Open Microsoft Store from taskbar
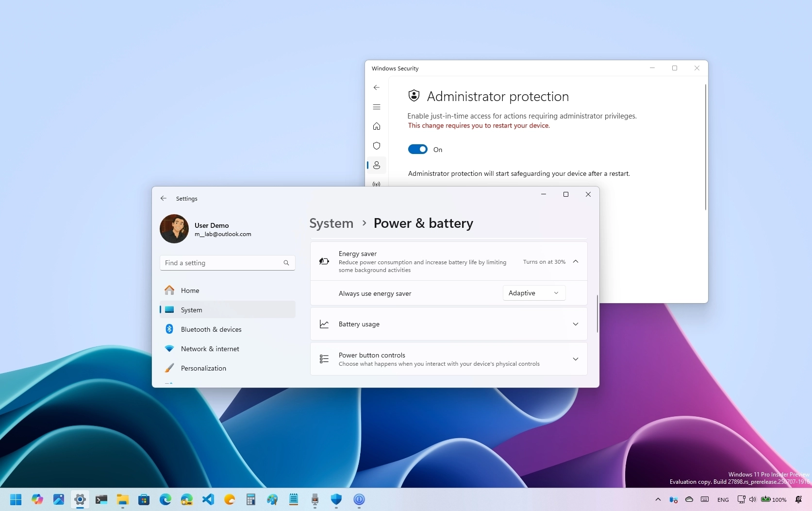Screen dimensions: 812x511 tap(144, 499)
